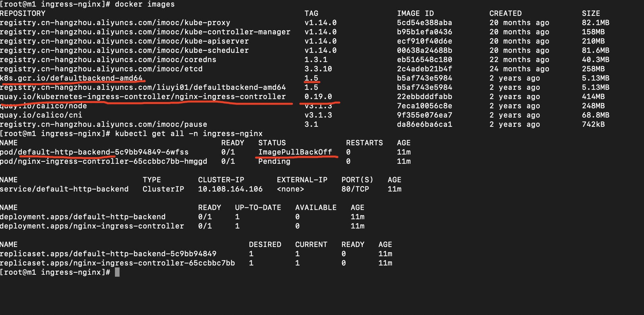Click the terminal cursor at final prompt
This screenshot has width=644, height=315.
117,272
